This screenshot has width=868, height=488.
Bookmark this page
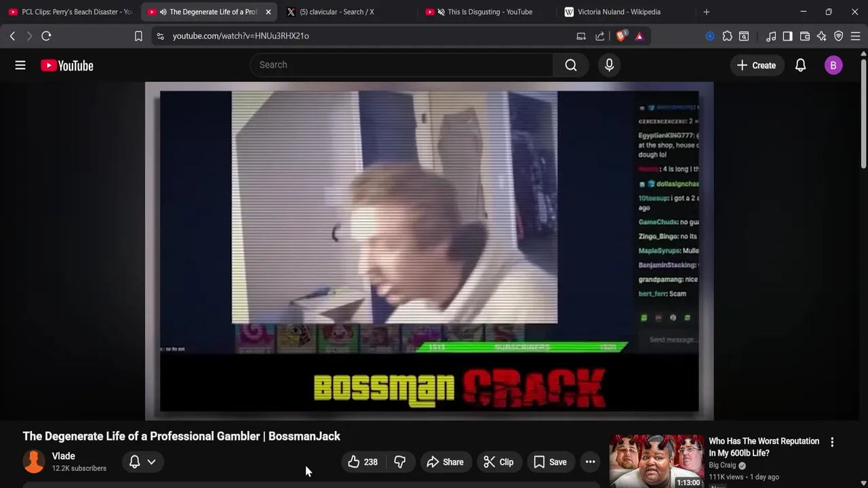[x=138, y=36]
